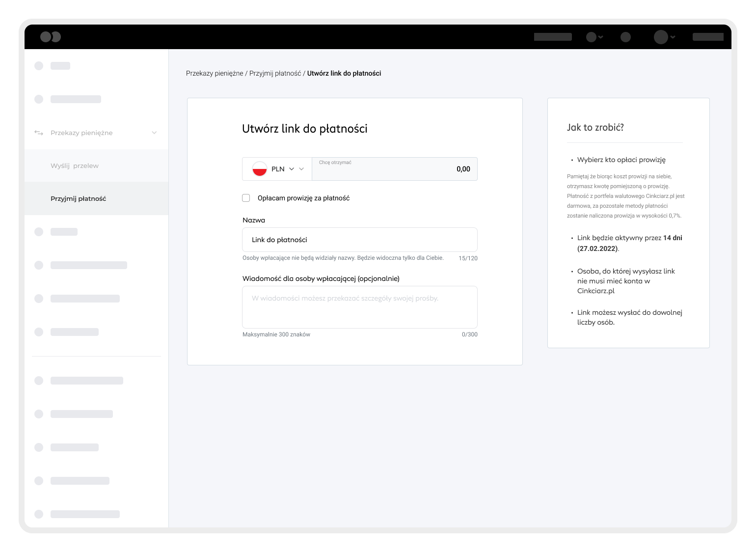The image size is (756, 552).
Task: Click the Polish flag currency icon
Action: [x=259, y=169]
